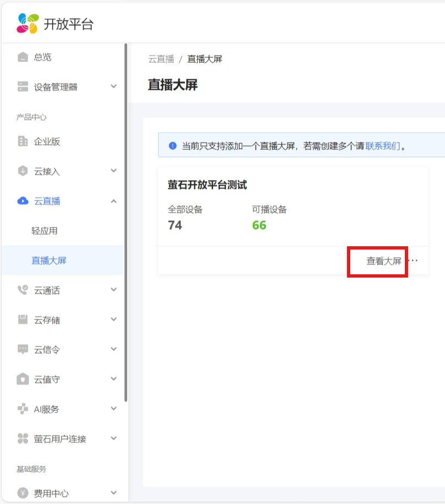Expand the 费用中心 chevron
445x504 pixels.
pos(114,493)
